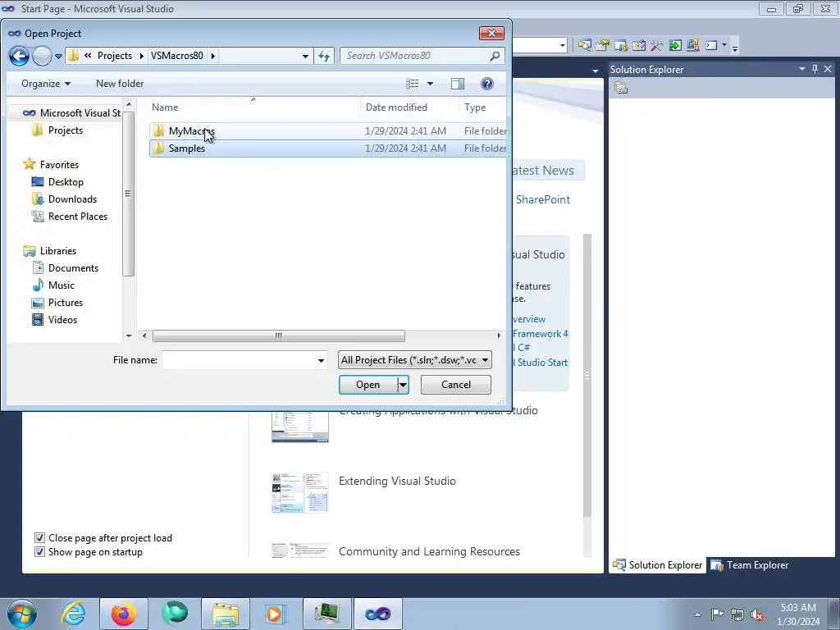Open recent locations dropdown beside navigation arrows
The height and width of the screenshot is (630, 840).
(x=58, y=56)
